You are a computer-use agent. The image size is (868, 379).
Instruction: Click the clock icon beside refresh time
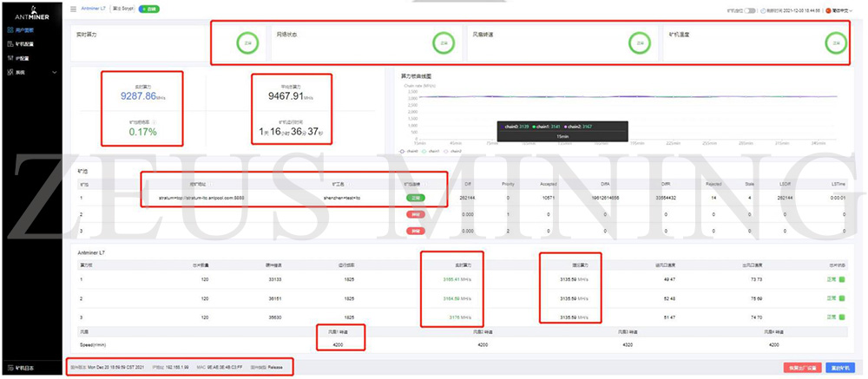tap(763, 10)
